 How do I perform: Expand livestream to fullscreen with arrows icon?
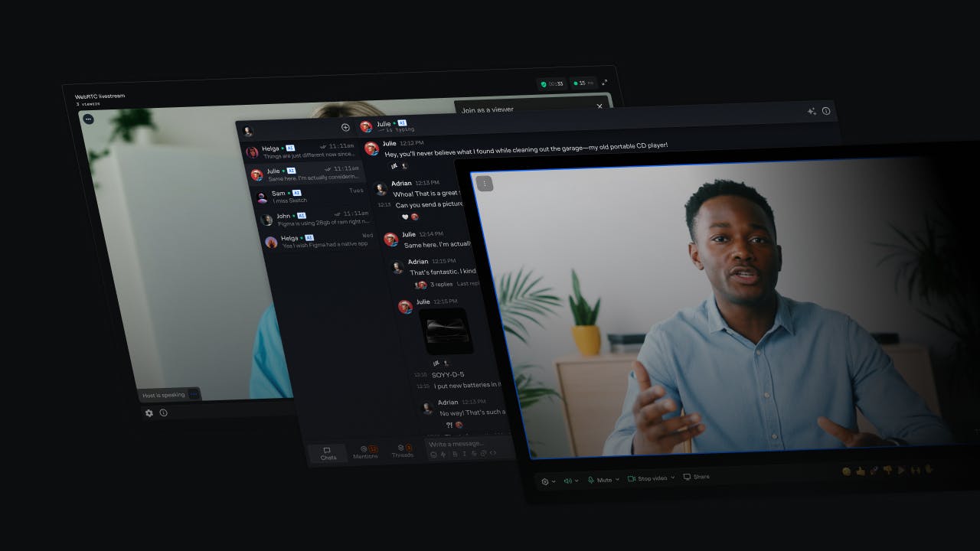tap(604, 83)
